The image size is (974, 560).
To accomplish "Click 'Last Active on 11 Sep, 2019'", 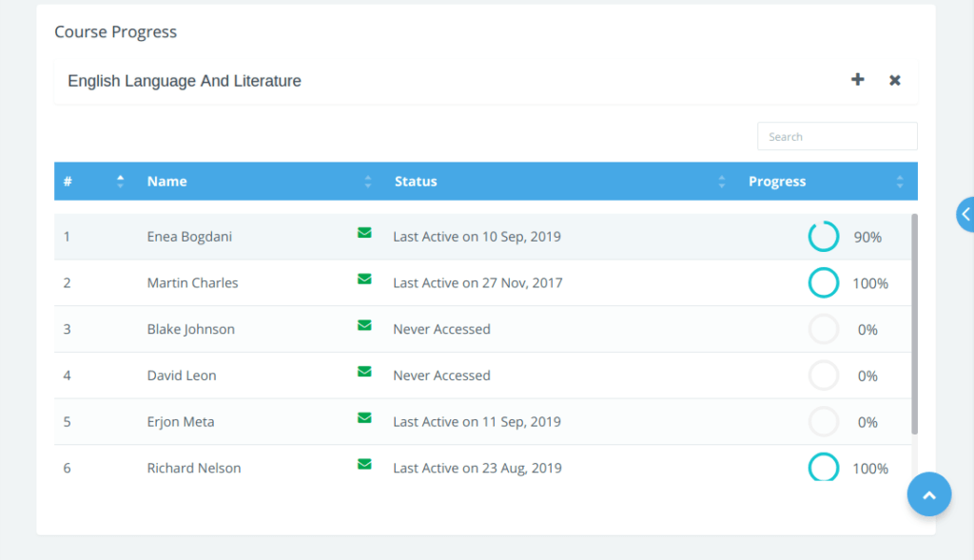I will click(x=477, y=421).
